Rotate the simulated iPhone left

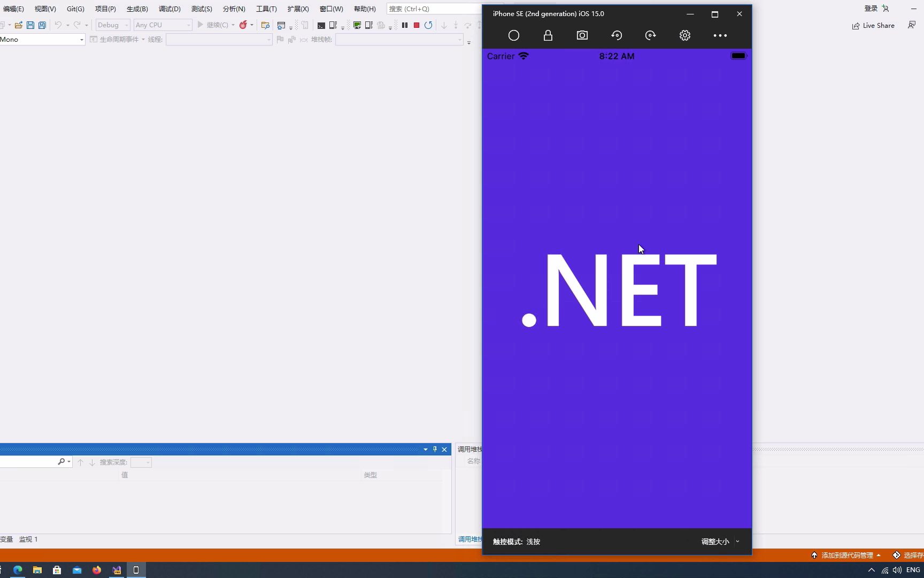coord(616,35)
